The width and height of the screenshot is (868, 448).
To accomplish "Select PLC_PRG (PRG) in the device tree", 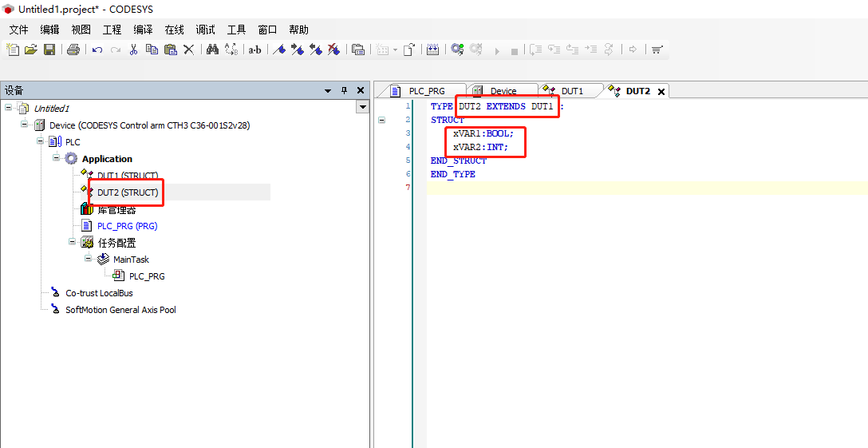I will [x=128, y=226].
